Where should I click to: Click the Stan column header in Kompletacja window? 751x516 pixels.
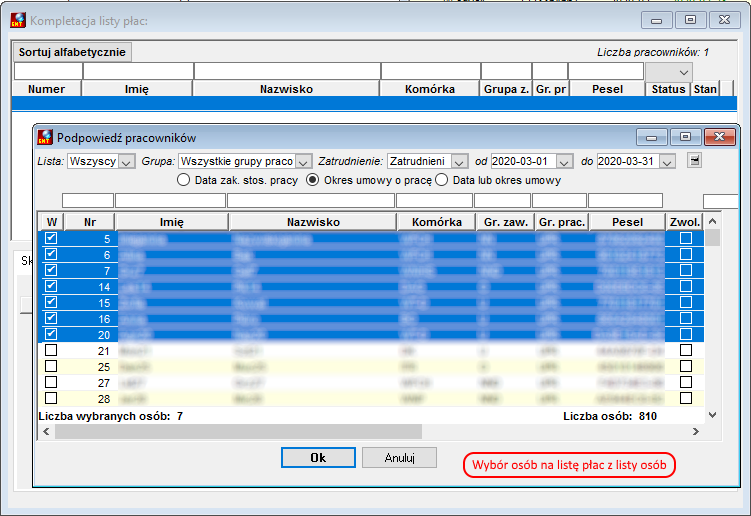[705, 89]
